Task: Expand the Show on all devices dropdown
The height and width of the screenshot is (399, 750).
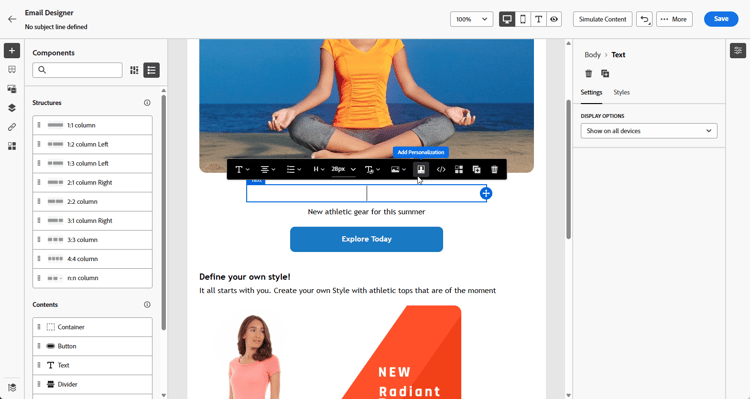Action: point(649,131)
